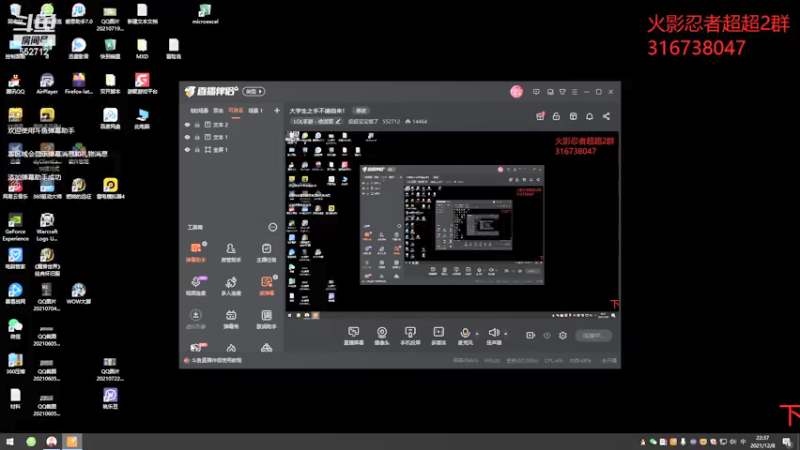Click the pencil edit icon beside category
The height and width of the screenshot is (450, 800).
(x=338, y=121)
